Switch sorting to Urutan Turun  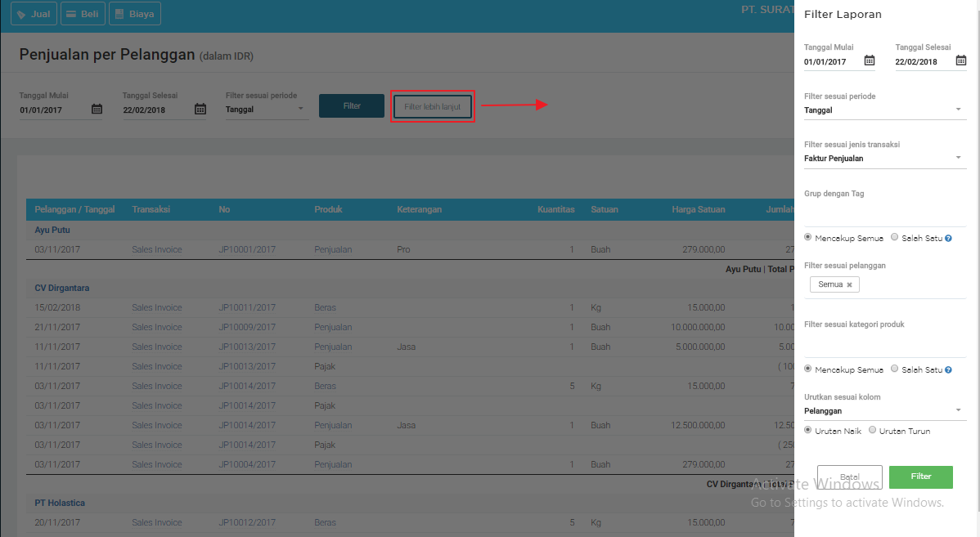coord(871,430)
